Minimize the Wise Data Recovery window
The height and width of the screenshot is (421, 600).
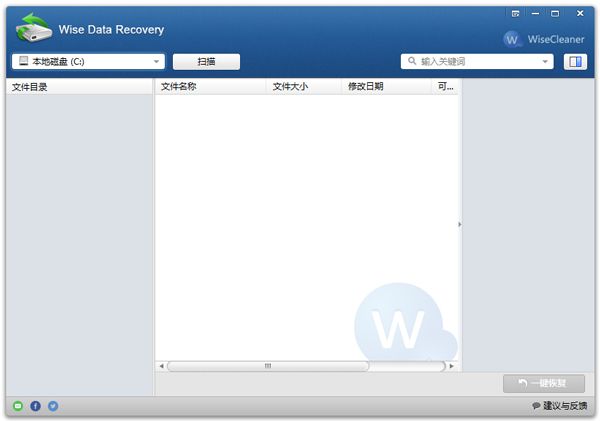click(x=535, y=14)
